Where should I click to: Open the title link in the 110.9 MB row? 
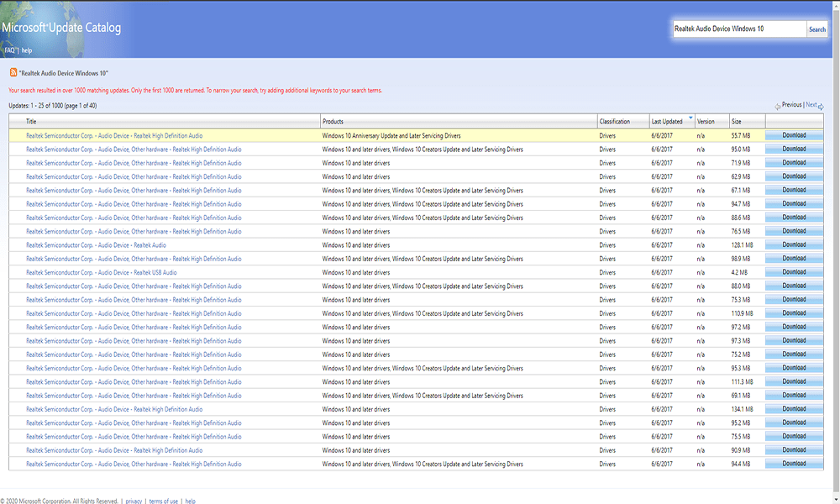(x=134, y=314)
